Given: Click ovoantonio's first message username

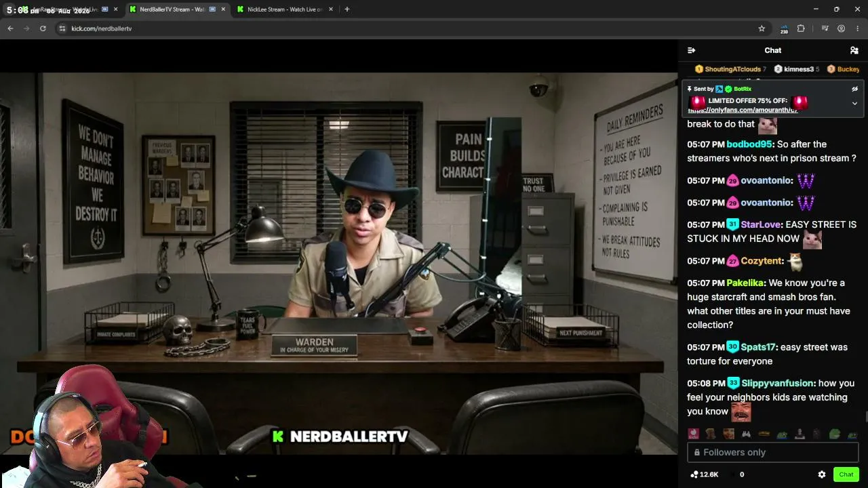Looking at the screenshot, I should point(766,180).
